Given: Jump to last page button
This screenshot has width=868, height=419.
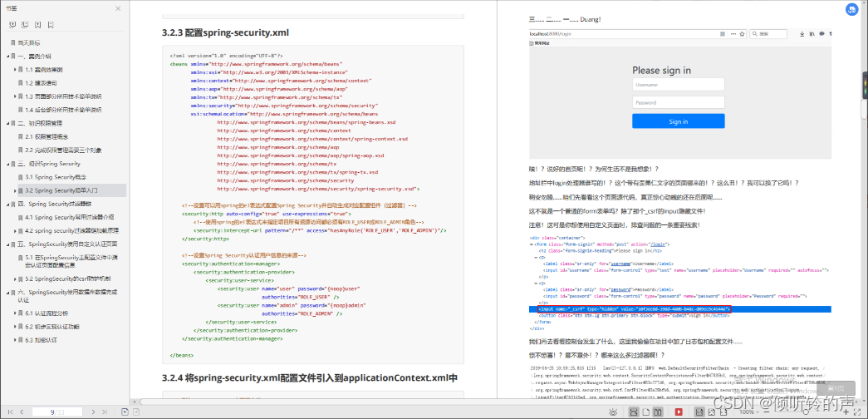Looking at the screenshot, I should (105, 412).
